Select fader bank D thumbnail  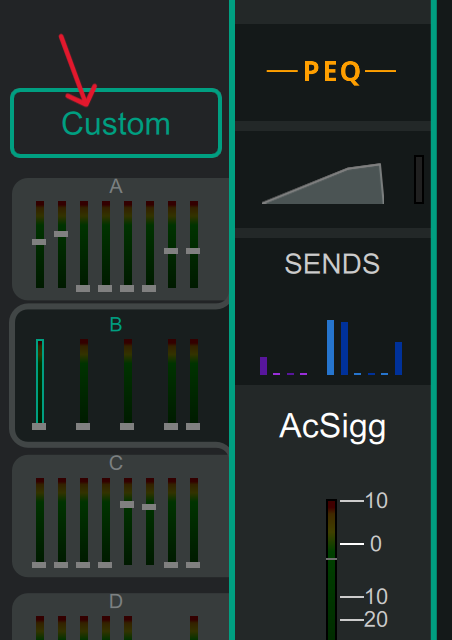121,616
